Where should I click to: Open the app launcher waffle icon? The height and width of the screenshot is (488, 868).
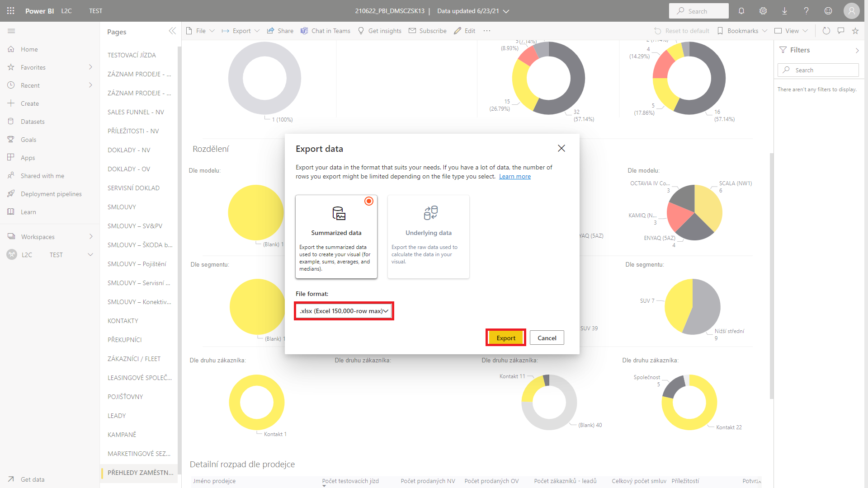click(11, 11)
